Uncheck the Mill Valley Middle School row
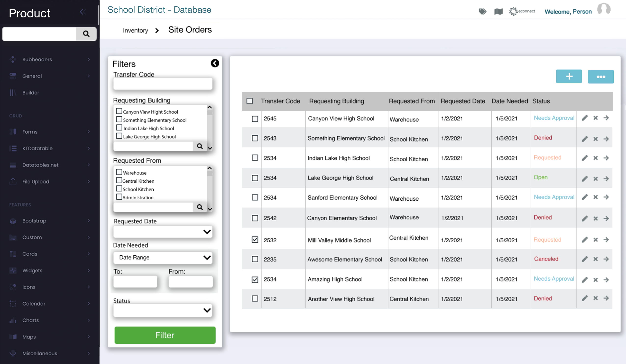Viewport: 626px width, 364px height. pyautogui.click(x=255, y=240)
